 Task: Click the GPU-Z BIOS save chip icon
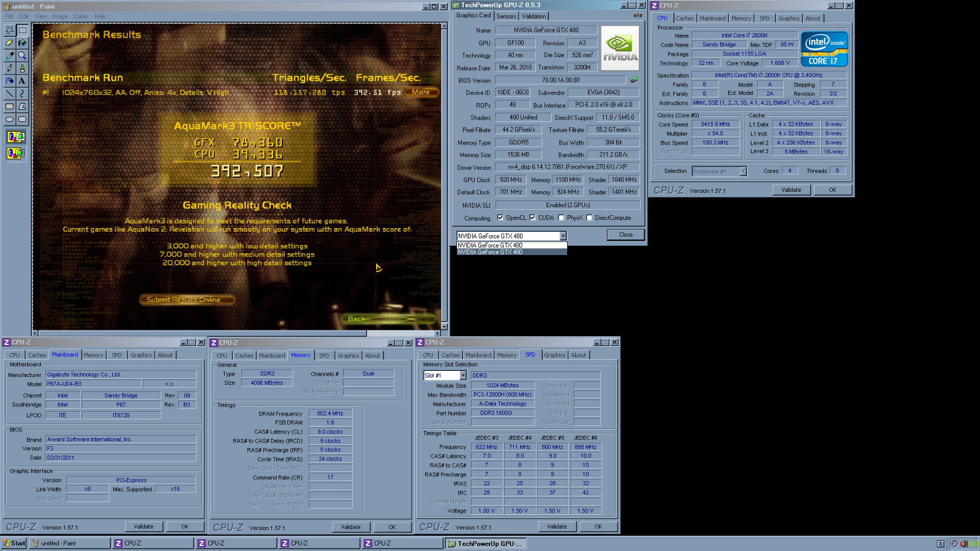coord(634,80)
